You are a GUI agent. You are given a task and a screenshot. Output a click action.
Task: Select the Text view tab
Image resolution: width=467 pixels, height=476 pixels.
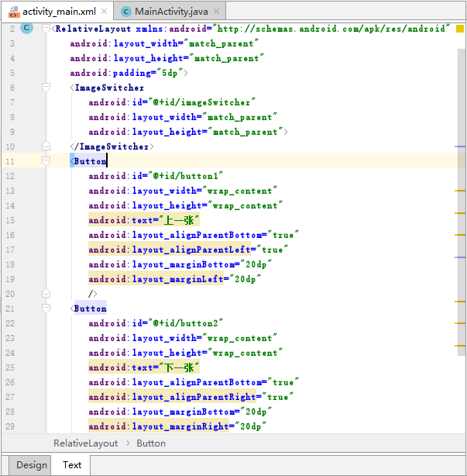(x=71, y=465)
